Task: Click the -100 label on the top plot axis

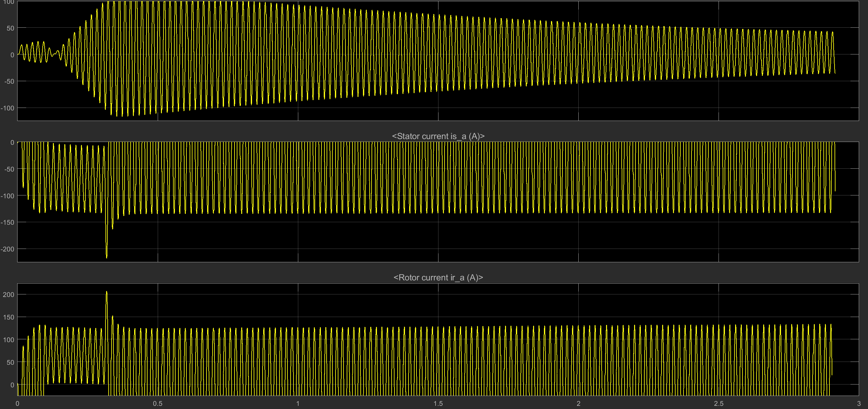Action: pyautogui.click(x=7, y=108)
